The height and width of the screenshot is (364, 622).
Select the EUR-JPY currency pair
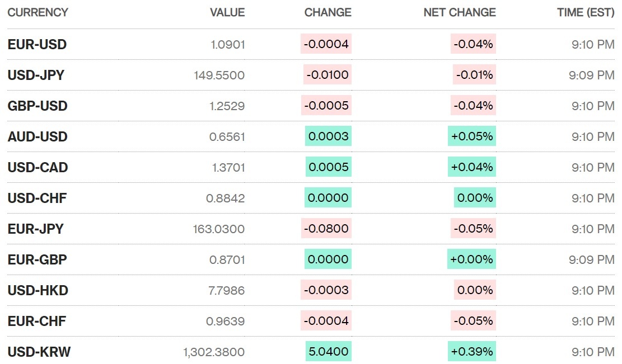pyautogui.click(x=36, y=229)
